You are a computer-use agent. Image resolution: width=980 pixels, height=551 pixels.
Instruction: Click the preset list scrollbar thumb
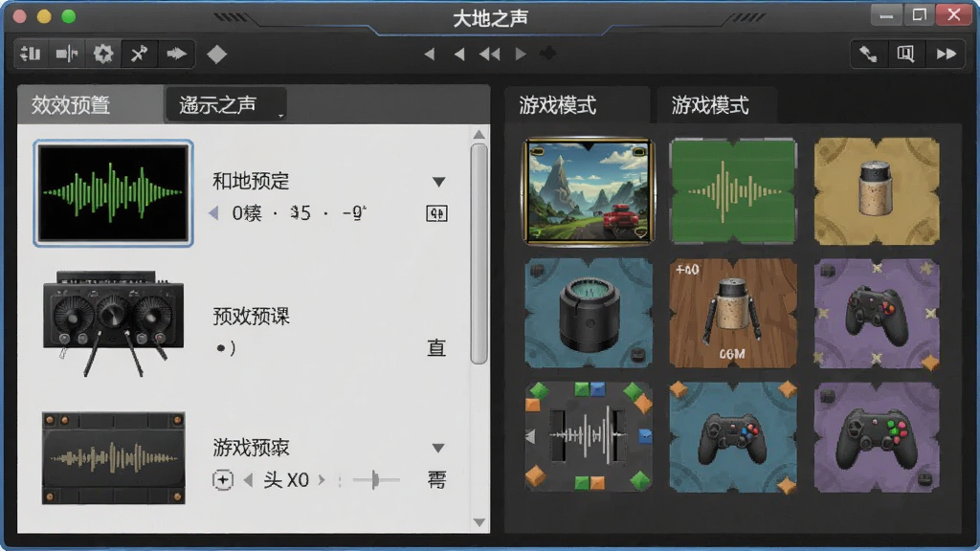[x=479, y=253]
